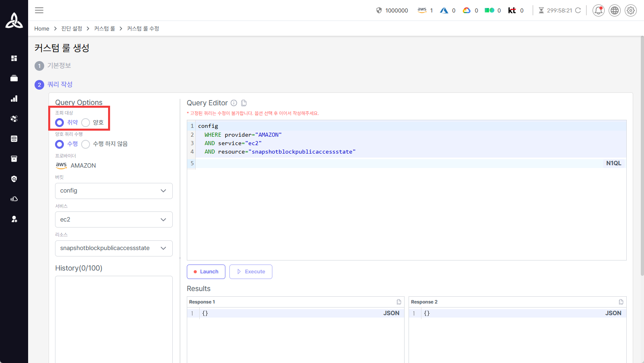Open the ec2 service dropdown
The image size is (644, 363).
pyautogui.click(x=114, y=219)
